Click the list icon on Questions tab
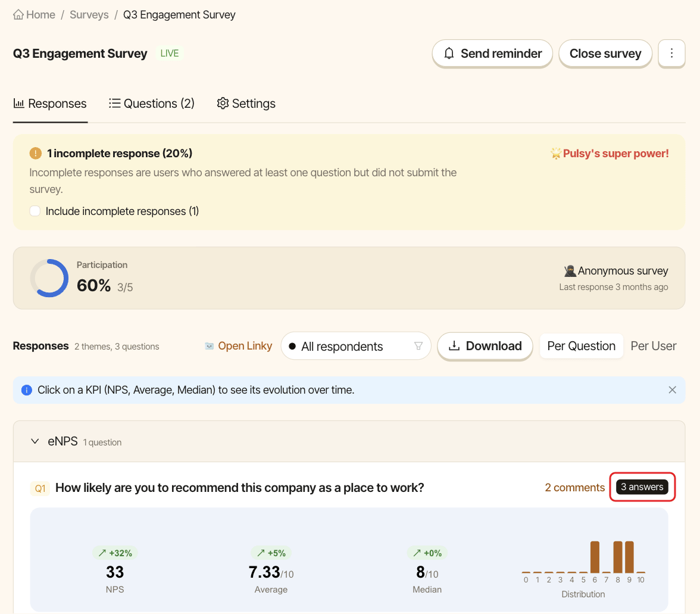Screen dimensions: 700x614 pos(115,103)
